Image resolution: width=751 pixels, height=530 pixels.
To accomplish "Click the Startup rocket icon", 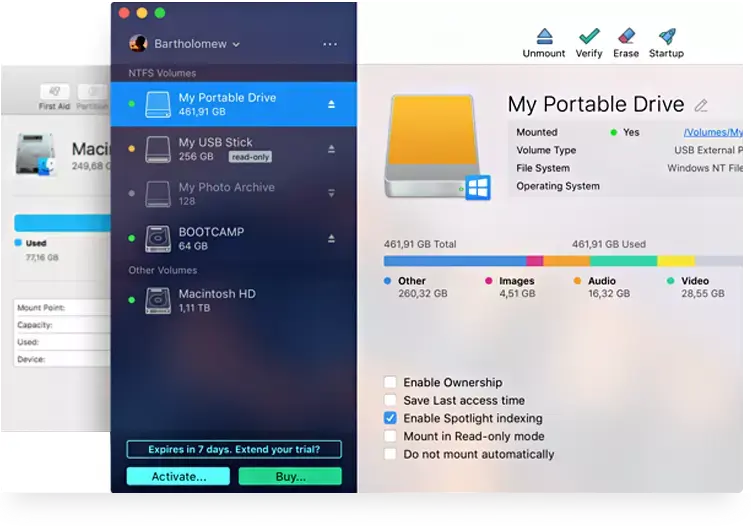I will (x=667, y=36).
